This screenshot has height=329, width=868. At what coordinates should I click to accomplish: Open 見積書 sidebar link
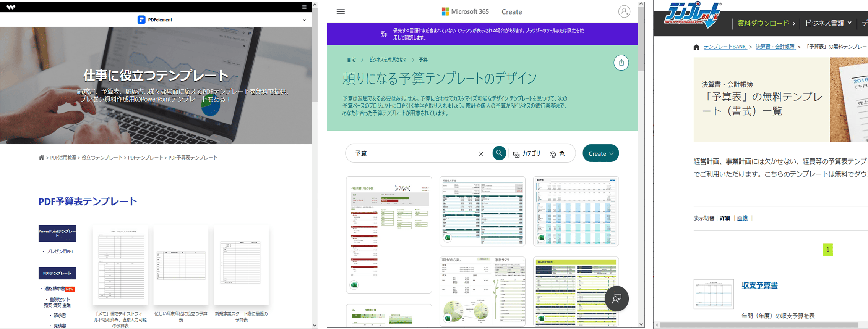[60, 326]
